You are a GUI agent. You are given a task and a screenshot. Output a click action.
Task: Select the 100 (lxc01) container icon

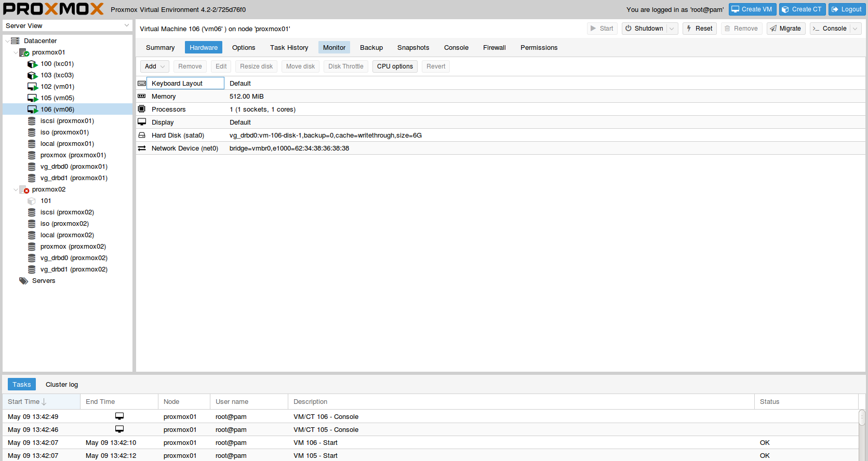[x=32, y=64]
